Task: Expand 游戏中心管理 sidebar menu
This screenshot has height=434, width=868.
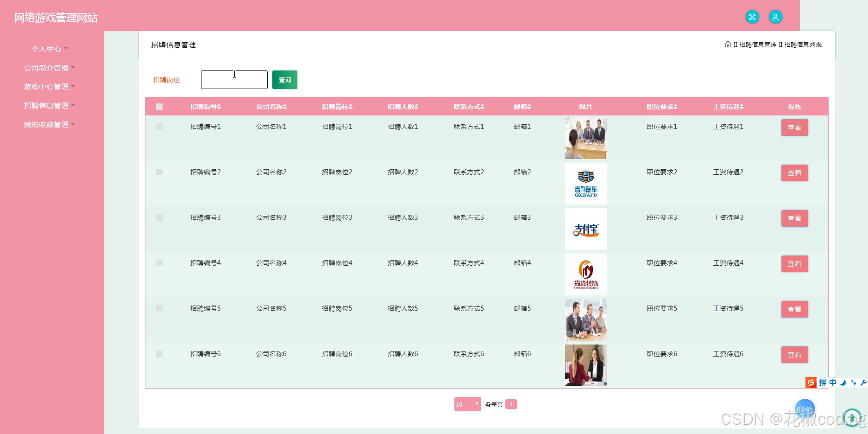Action: [x=50, y=87]
